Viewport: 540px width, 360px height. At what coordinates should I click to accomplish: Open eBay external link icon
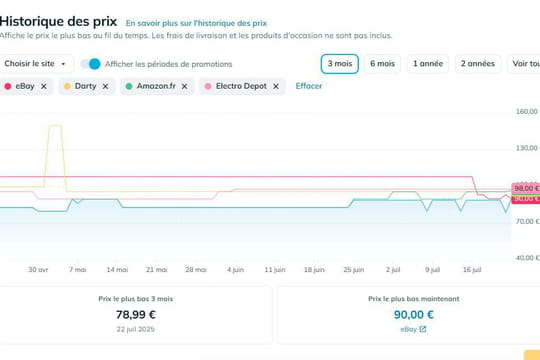(423, 329)
